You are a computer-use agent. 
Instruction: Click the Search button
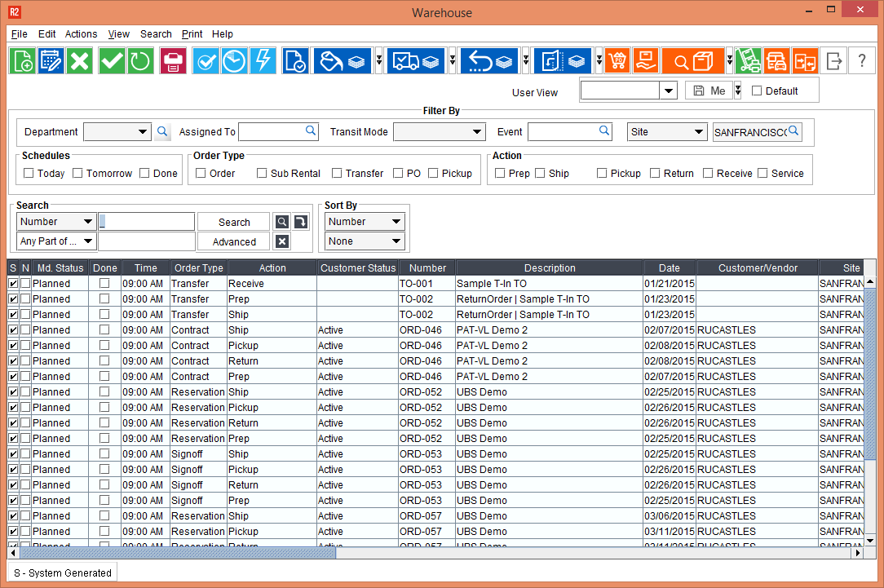click(234, 222)
